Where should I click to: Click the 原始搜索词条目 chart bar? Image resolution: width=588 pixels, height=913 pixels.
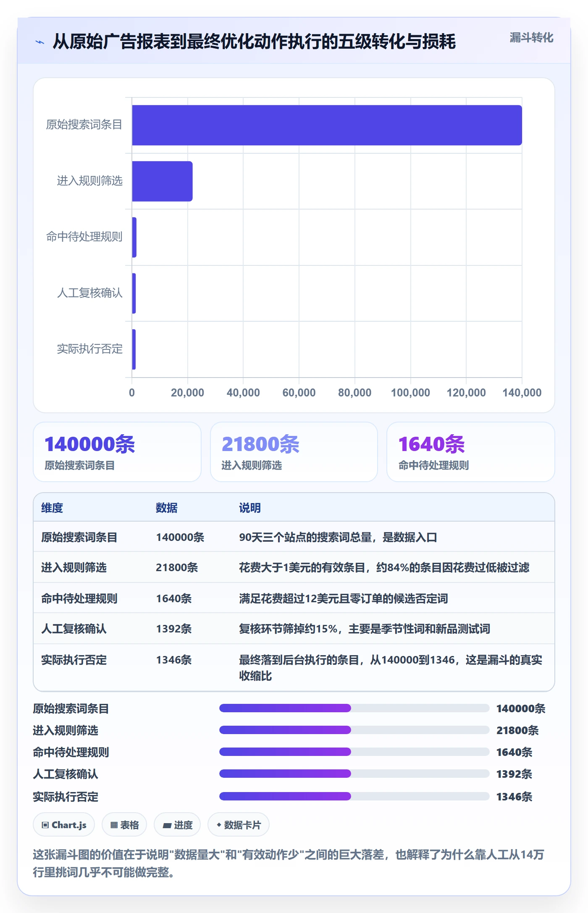tap(327, 125)
